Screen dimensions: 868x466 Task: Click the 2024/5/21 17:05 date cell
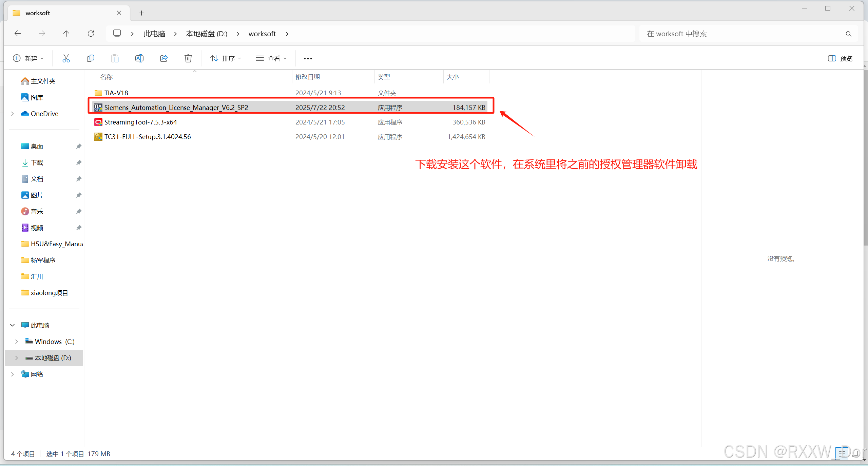click(x=320, y=122)
